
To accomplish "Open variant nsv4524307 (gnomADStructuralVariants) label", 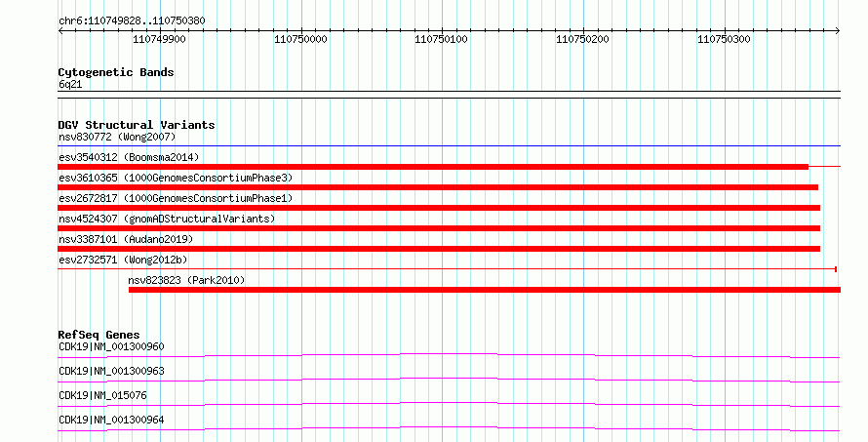I will click(167, 219).
